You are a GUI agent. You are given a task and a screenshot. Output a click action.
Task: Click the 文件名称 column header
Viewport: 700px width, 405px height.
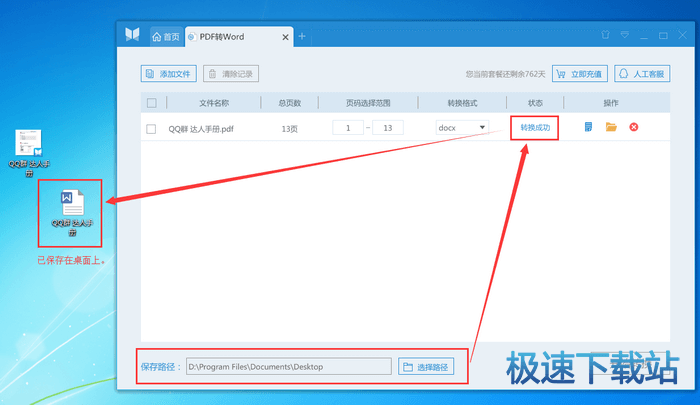click(x=214, y=103)
